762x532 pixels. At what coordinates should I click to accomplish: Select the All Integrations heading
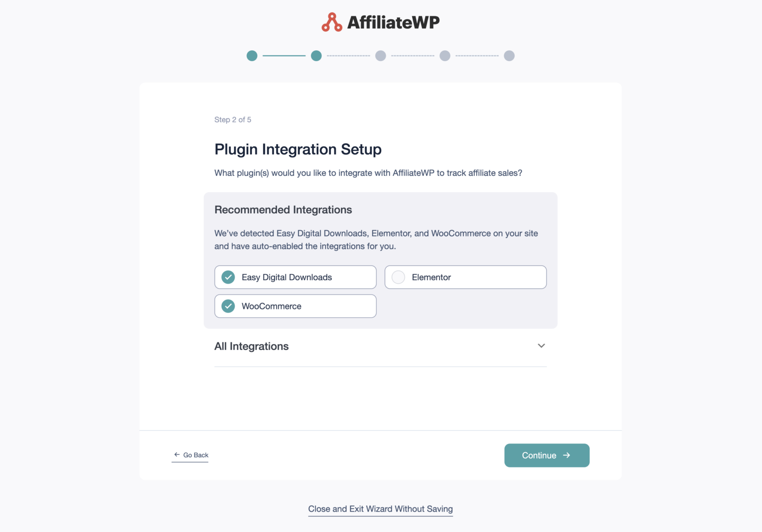pyautogui.click(x=252, y=346)
